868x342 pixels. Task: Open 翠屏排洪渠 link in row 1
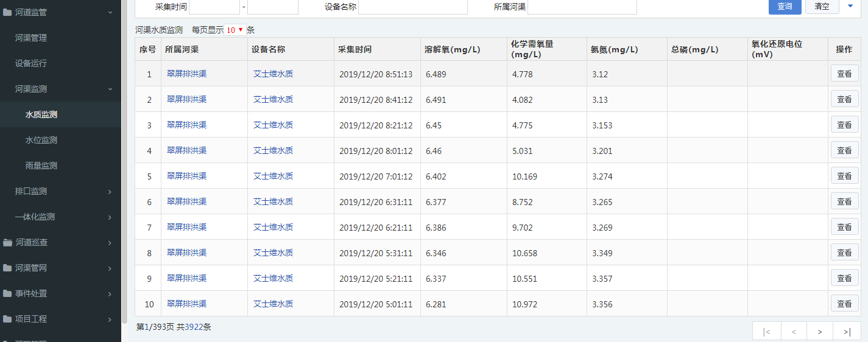pos(186,74)
